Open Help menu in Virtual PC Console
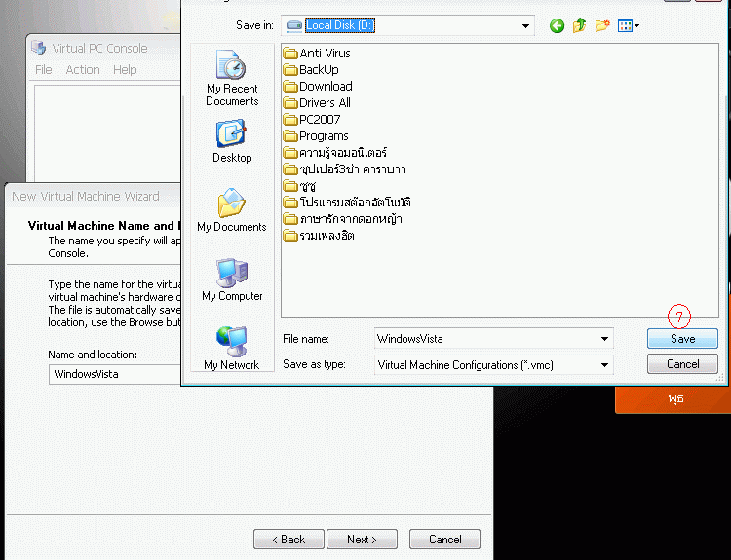 pyautogui.click(x=125, y=70)
